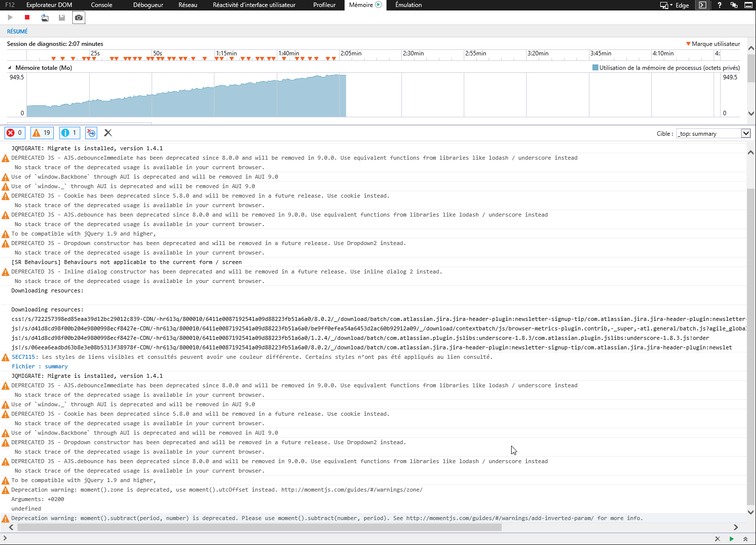Click the F12 label in the top bar
The image size is (756, 545).
(x=10, y=5)
